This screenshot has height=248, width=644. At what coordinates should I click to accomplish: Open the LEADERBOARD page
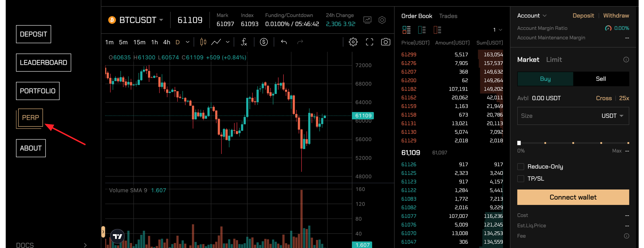point(44,62)
